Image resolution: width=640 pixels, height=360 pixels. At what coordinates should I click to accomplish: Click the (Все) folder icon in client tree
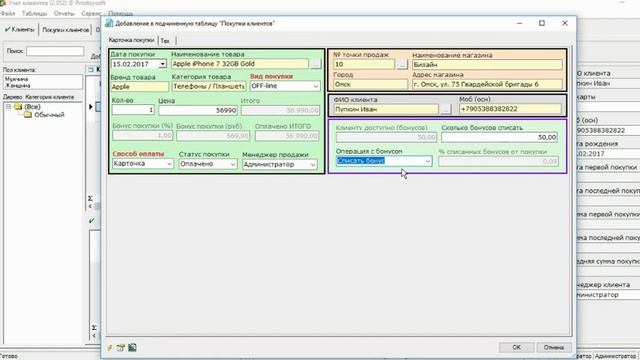click(18, 107)
